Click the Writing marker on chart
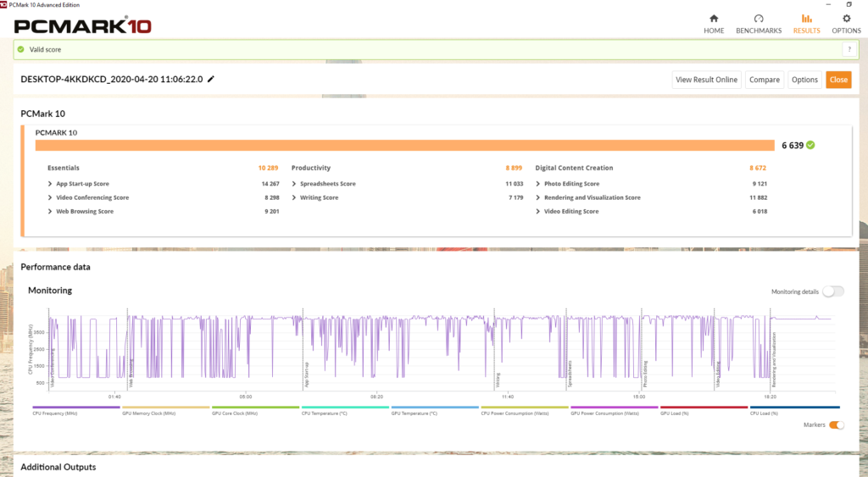 coord(498,379)
